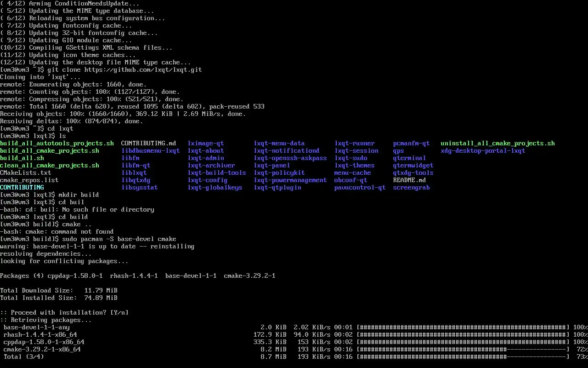588x368 pixels.
Task: Click the lxqt-admin directory name
Action: point(206,158)
